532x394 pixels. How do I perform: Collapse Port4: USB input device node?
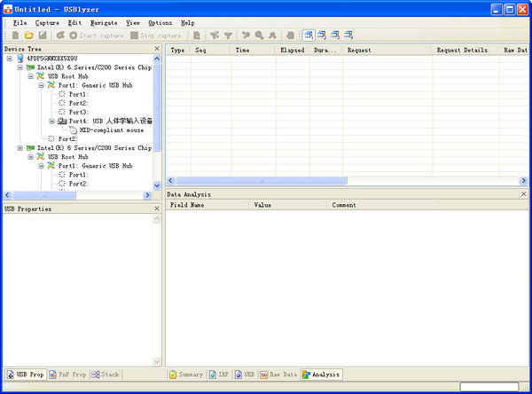coord(51,121)
